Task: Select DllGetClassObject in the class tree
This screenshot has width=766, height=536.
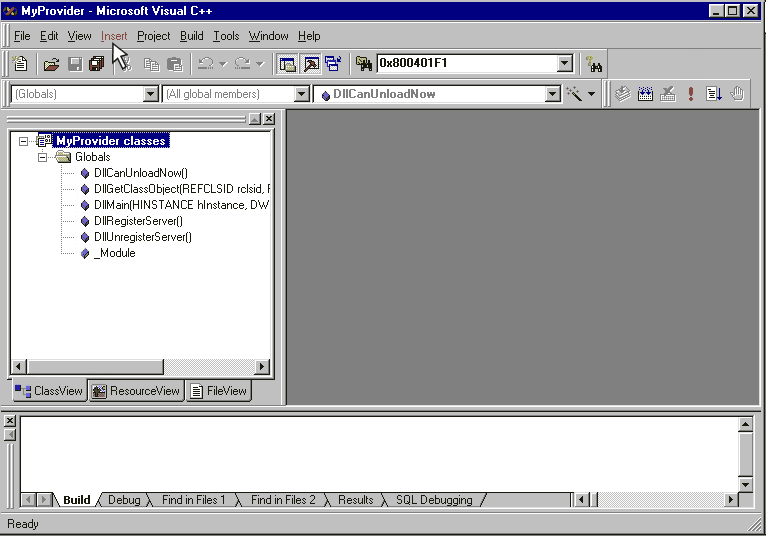Action: point(182,189)
